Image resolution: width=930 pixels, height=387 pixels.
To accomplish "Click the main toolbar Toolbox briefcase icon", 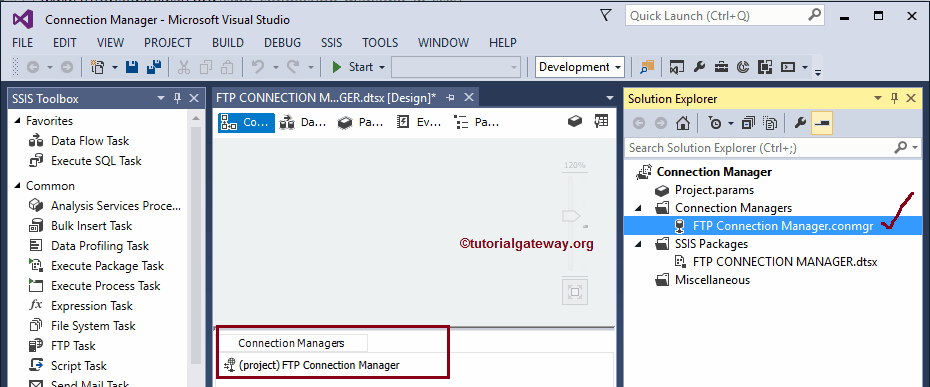I will tap(721, 67).
